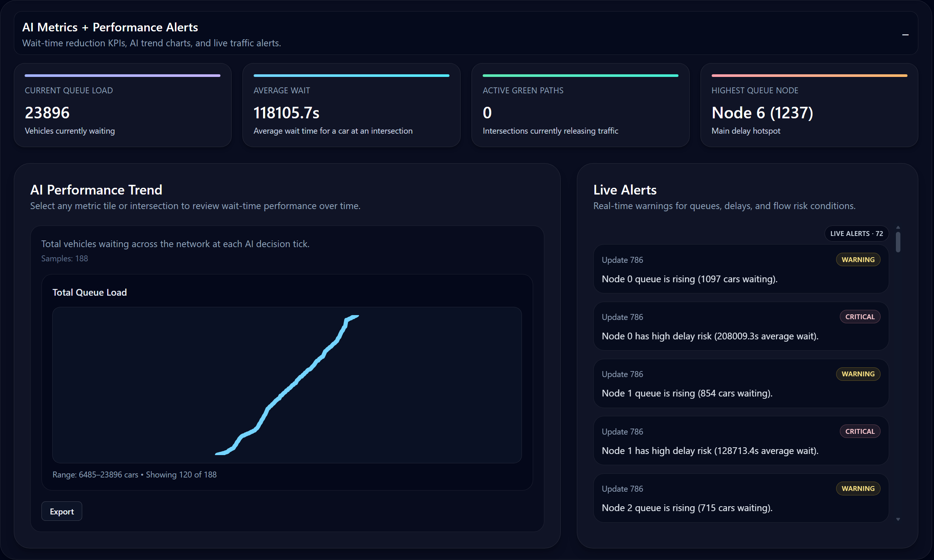Image resolution: width=934 pixels, height=560 pixels.
Task: Click the Export button
Action: [x=62, y=511]
